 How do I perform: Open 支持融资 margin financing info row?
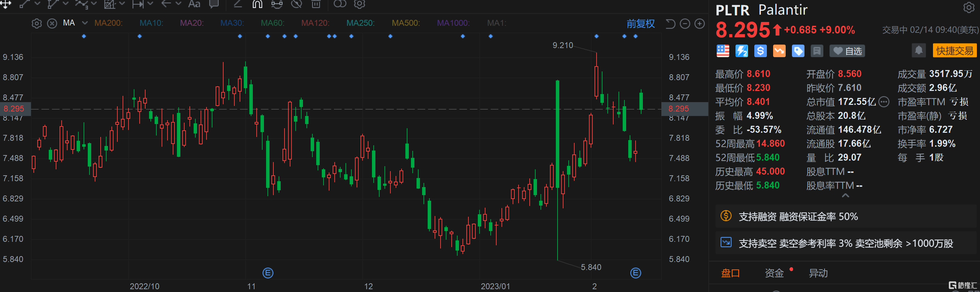[846, 216]
